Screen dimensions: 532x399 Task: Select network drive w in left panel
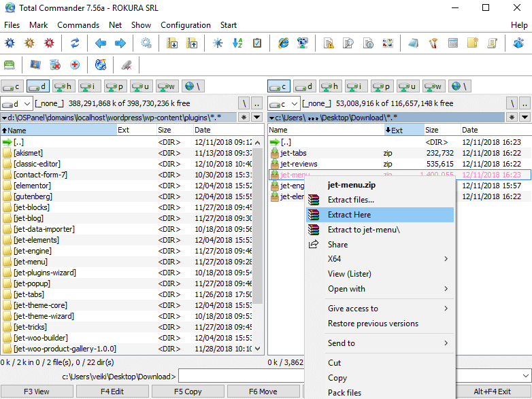167,86
